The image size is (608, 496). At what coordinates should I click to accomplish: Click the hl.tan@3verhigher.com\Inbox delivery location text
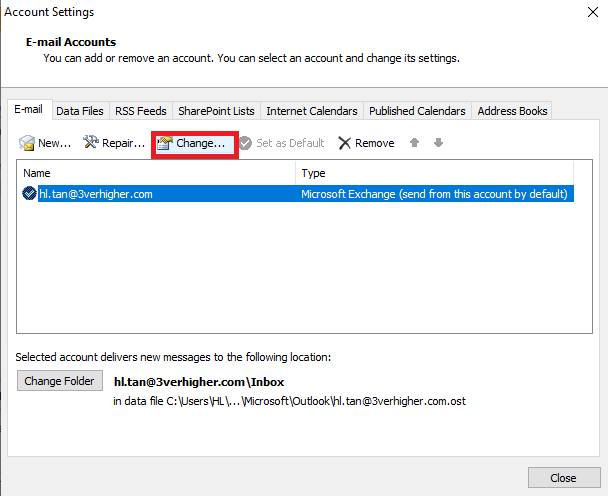point(199,382)
